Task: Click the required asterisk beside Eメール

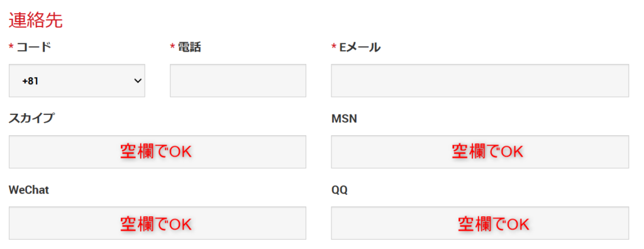Action: coord(334,48)
